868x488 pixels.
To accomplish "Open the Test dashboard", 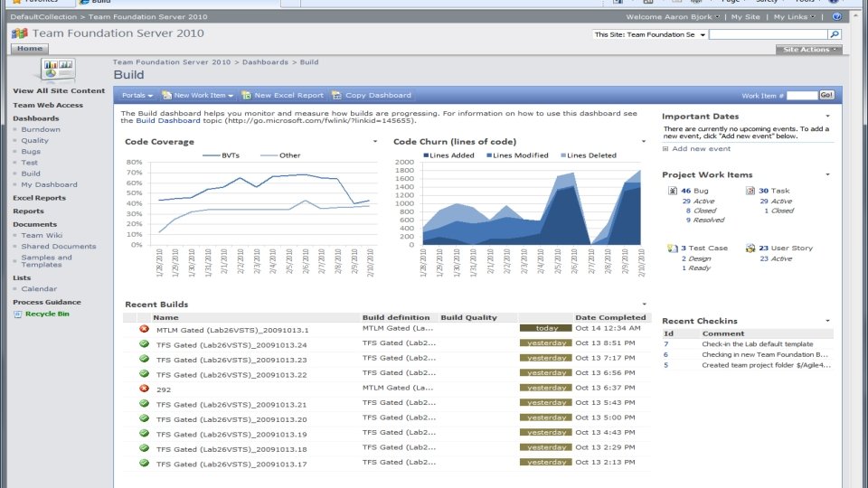I will click(29, 163).
